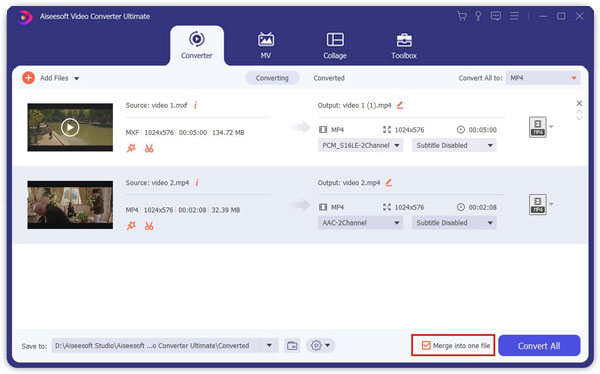Image resolution: width=600 pixels, height=374 pixels.
Task: Click the 32.39 MB file size text
Action: (x=226, y=210)
